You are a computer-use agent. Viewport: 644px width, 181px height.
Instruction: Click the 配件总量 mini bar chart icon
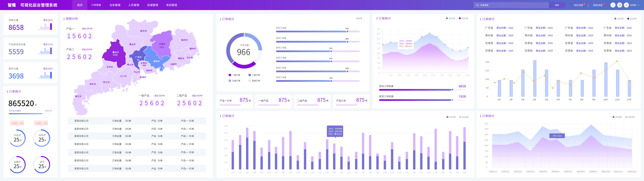[x=45, y=75]
